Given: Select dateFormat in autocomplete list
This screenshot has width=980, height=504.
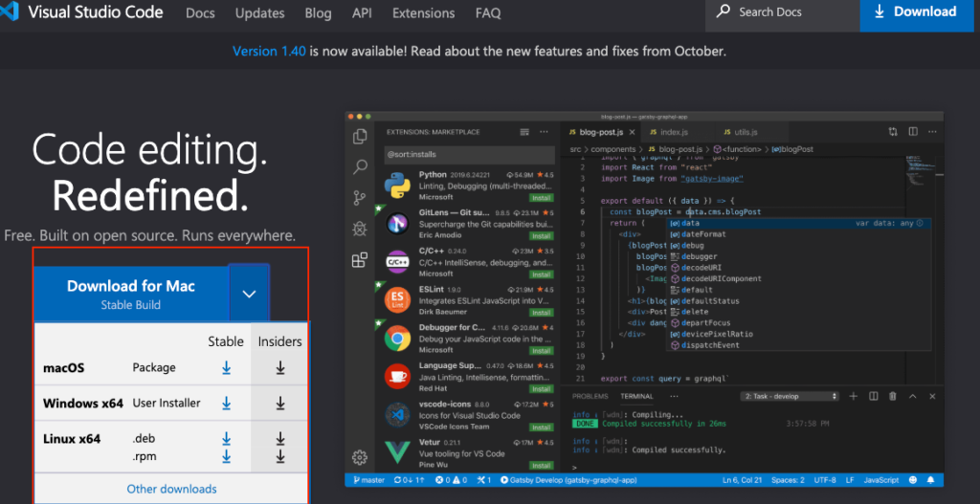Looking at the screenshot, I should click(703, 234).
